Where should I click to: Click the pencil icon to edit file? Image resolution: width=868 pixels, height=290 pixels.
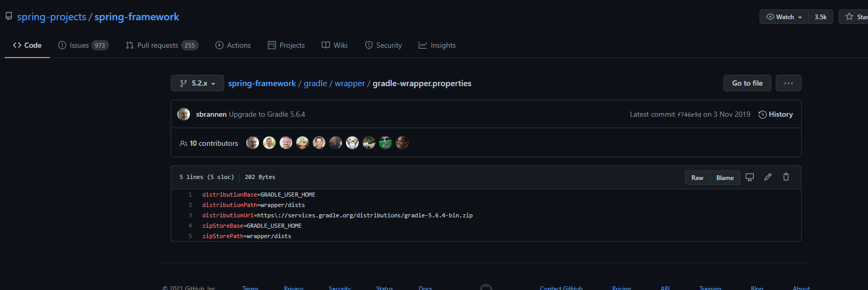coord(768,177)
